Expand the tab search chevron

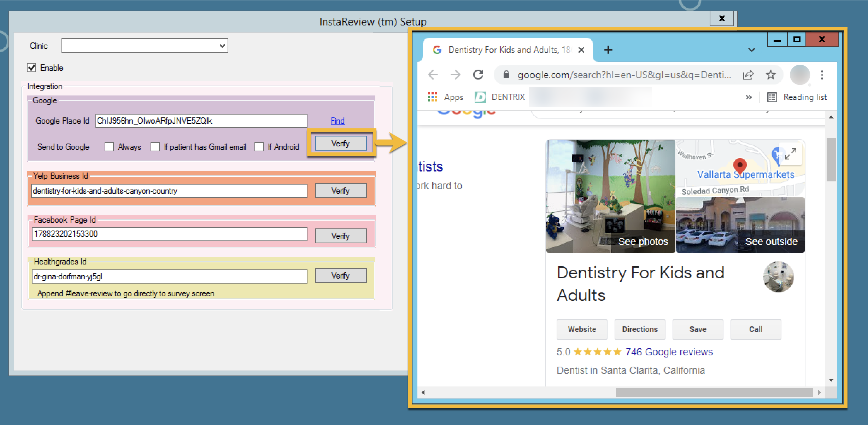(x=752, y=50)
